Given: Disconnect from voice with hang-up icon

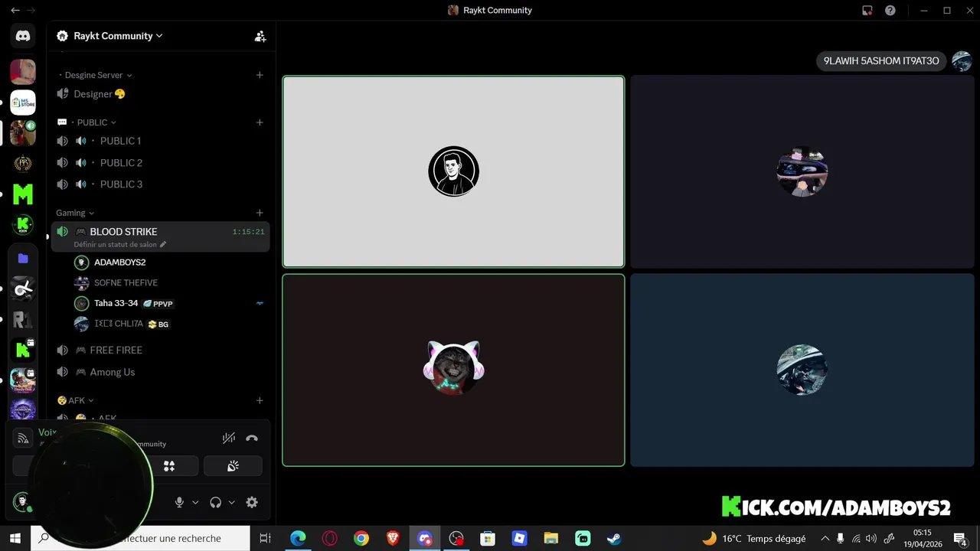Looking at the screenshot, I should coord(252,439).
